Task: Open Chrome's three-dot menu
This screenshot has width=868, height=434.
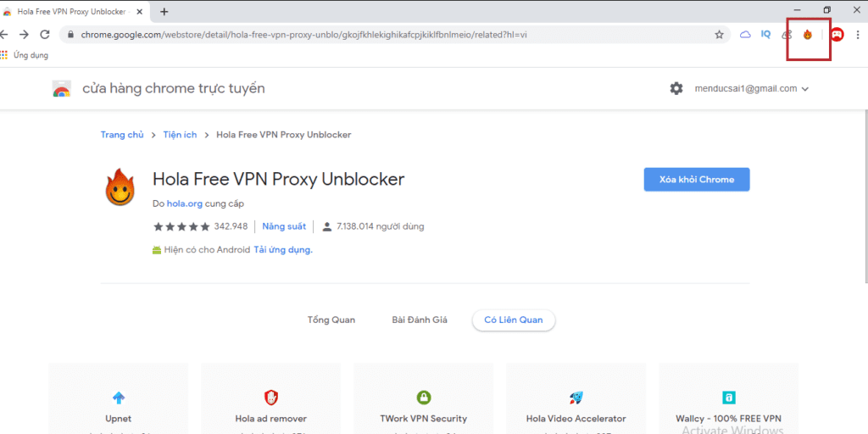Action: (857, 35)
